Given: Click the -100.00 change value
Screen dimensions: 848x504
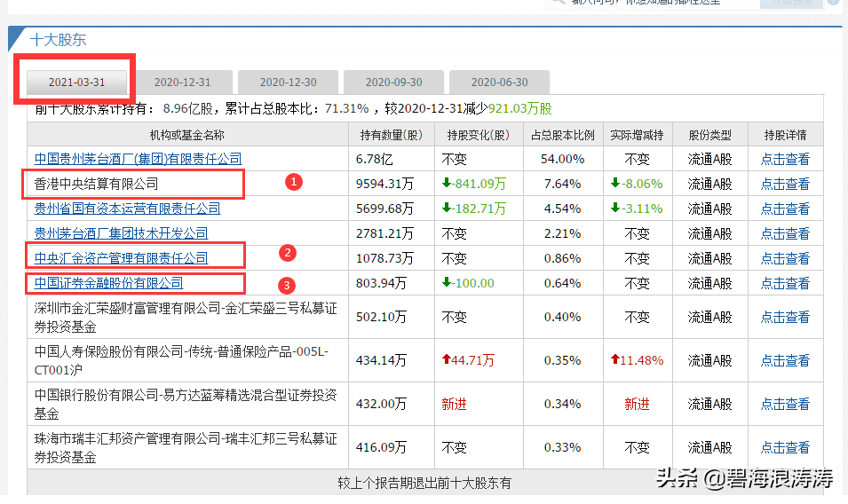Looking at the screenshot, I should pos(468,283).
